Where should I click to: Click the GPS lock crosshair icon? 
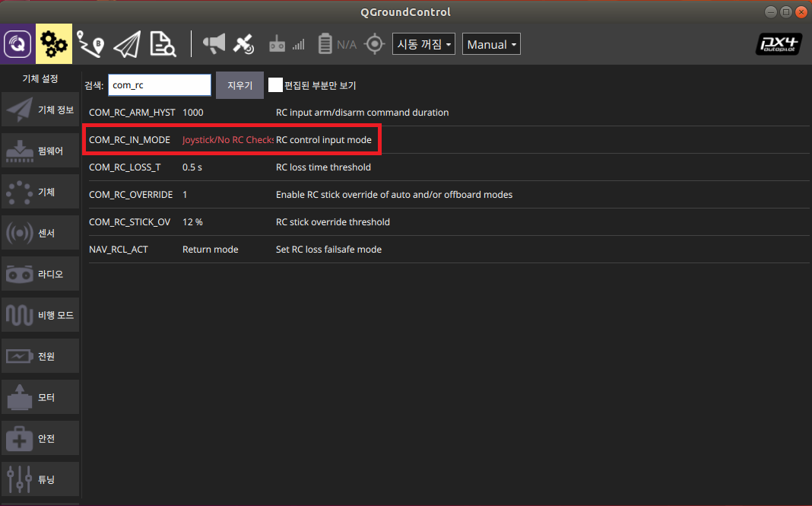[x=374, y=44]
